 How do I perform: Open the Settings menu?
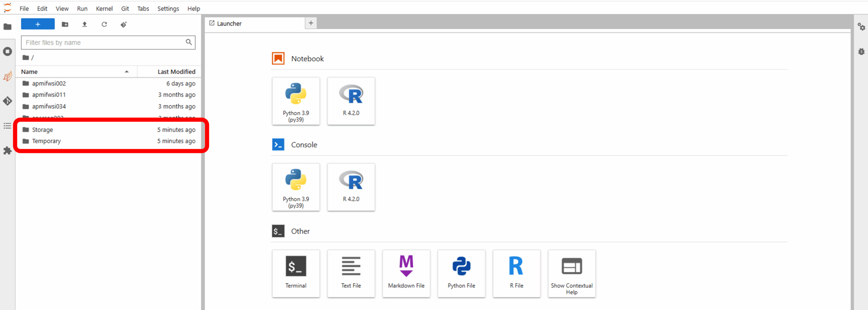point(168,8)
